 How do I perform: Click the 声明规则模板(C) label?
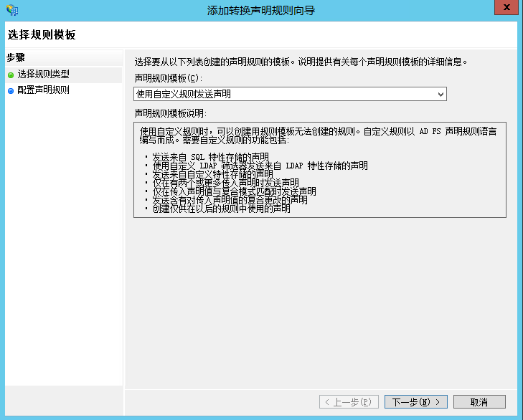169,77
